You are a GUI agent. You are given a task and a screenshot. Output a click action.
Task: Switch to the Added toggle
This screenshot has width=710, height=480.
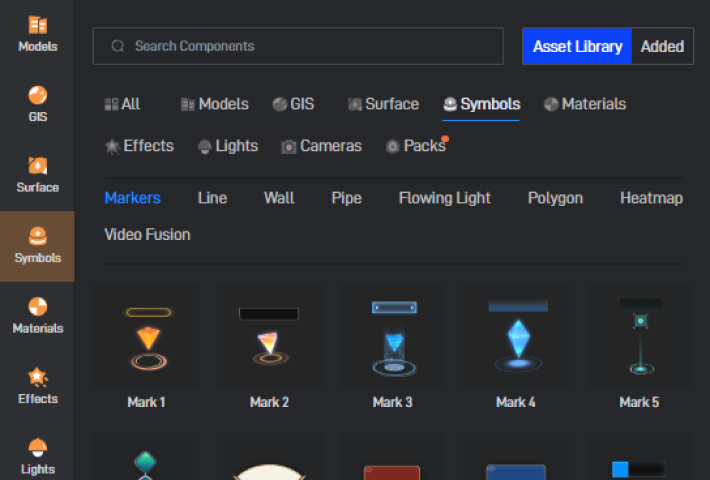point(662,46)
